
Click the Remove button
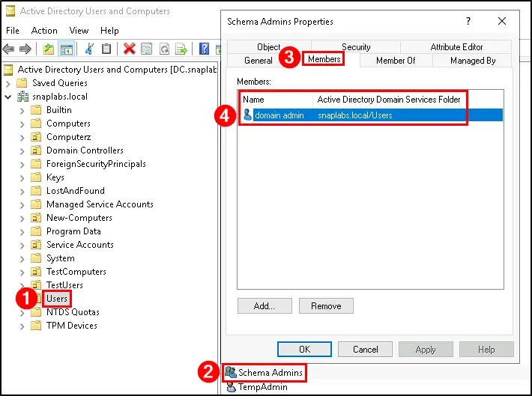(326, 306)
